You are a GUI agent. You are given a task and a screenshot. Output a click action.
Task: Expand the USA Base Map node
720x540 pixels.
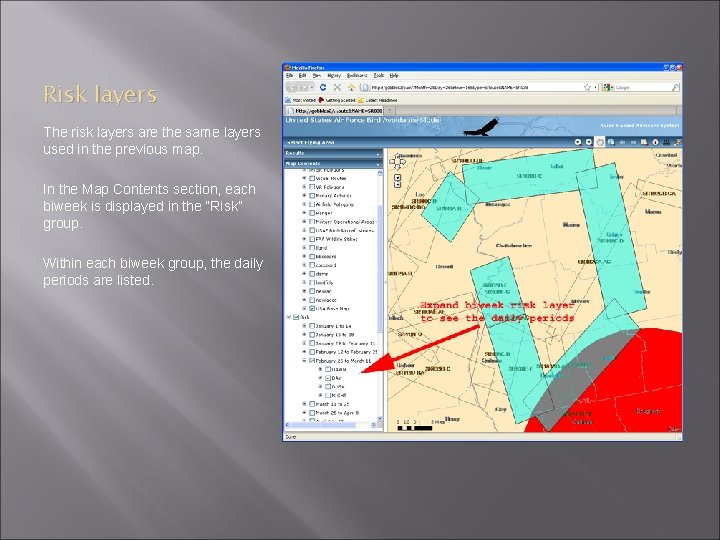[304, 309]
